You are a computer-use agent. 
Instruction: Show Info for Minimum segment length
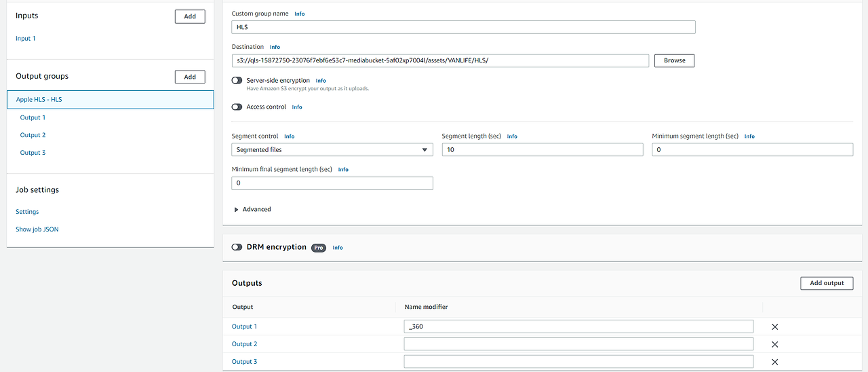pos(749,136)
